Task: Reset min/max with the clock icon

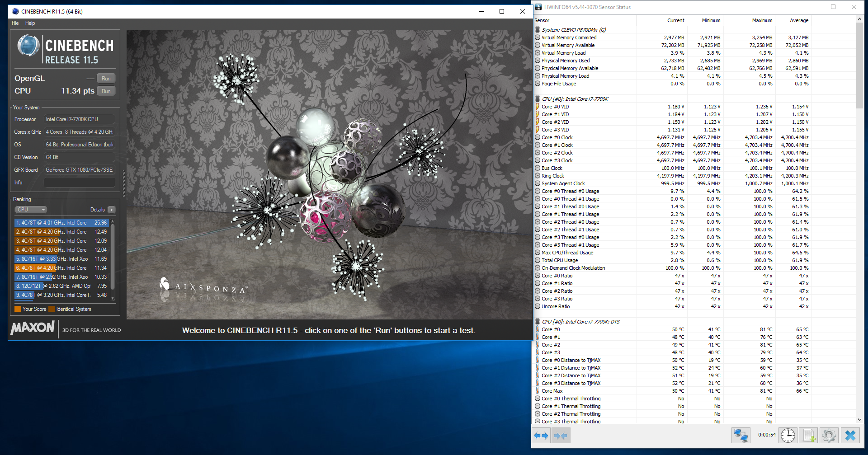Action: click(788, 436)
